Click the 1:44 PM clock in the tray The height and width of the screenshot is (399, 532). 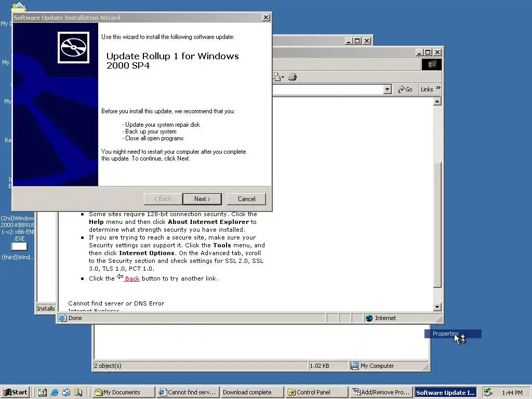[512, 393]
